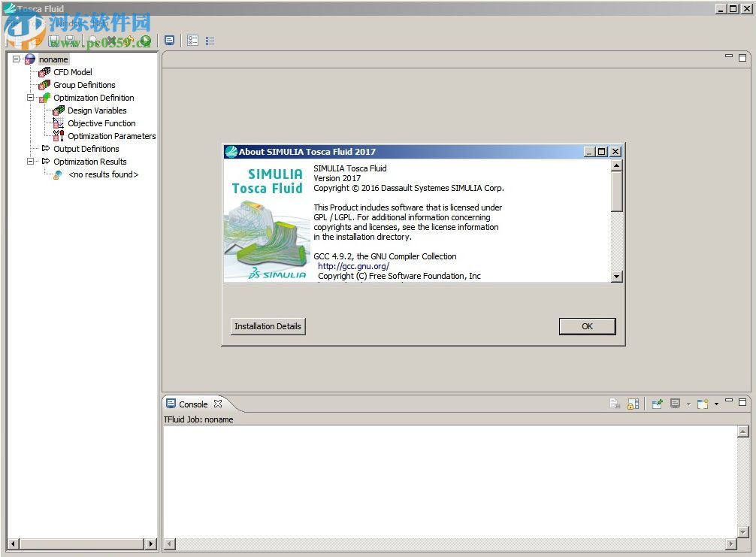Click the no-results-found warning icon
756x557 pixels.
pyautogui.click(x=58, y=174)
